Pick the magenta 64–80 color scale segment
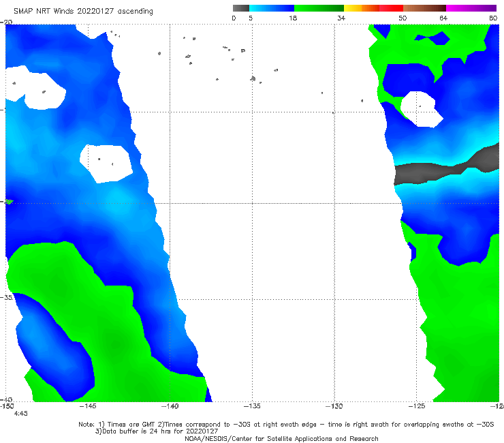Viewport: 504px width, 443px height. [x=471, y=8]
